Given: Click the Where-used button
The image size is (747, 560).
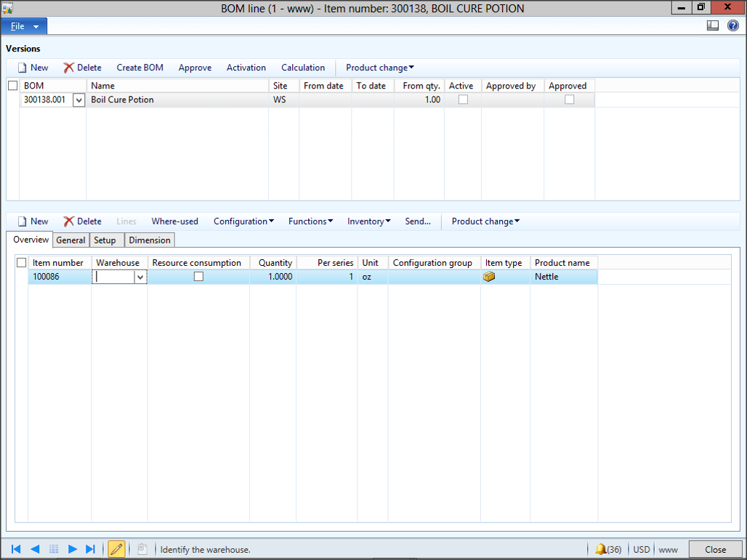Looking at the screenshot, I should pos(174,221).
